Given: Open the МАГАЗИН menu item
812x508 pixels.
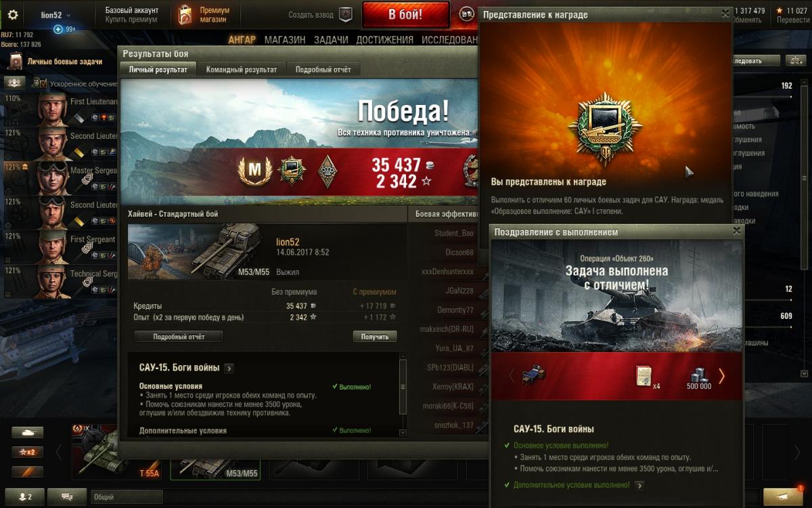Looking at the screenshot, I should pos(285,40).
